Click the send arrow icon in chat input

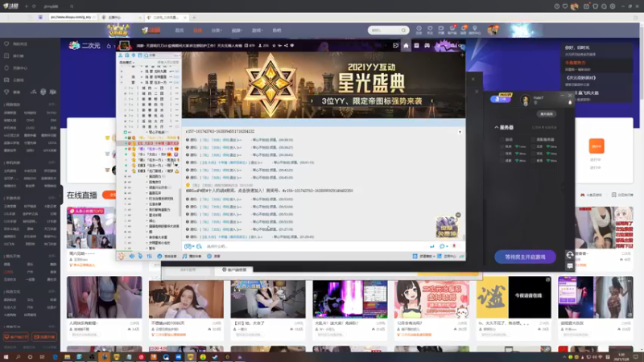432,246
